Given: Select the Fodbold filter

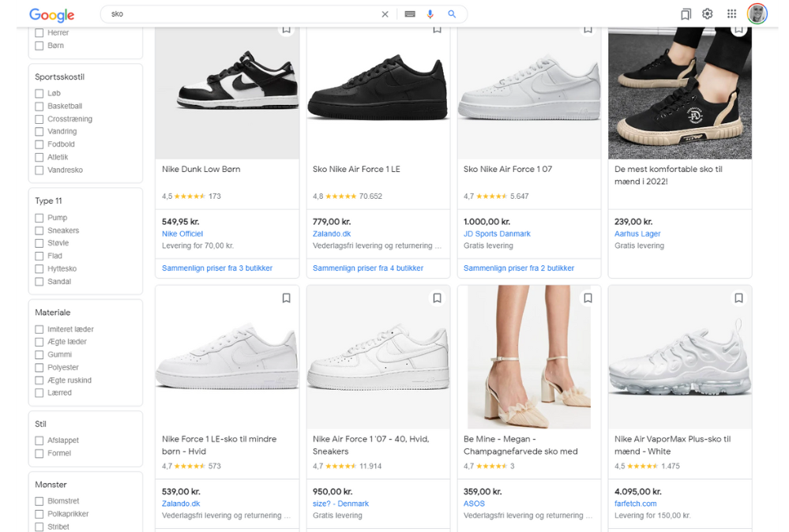Looking at the screenshot, I should tap(39, 144).
